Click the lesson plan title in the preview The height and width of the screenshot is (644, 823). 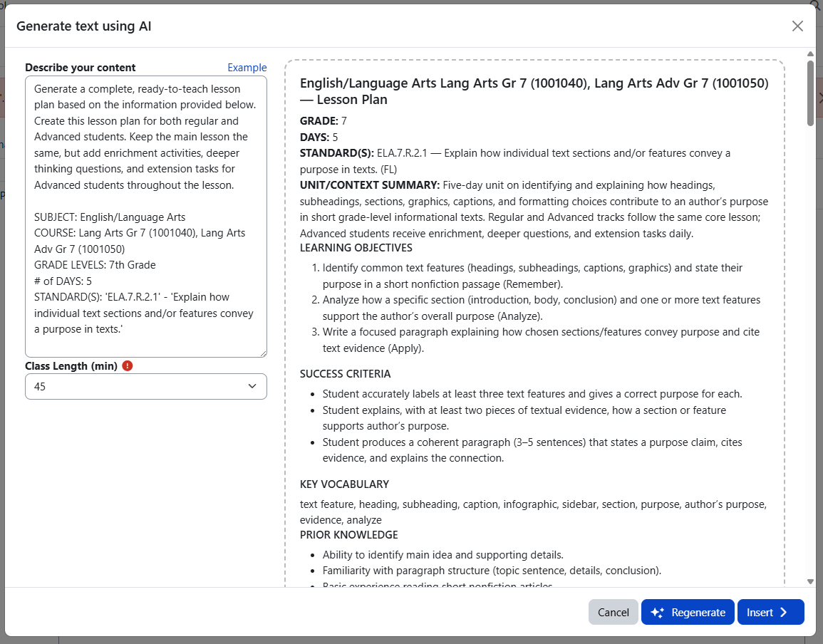pyautogui.click(x=534, y=91)
